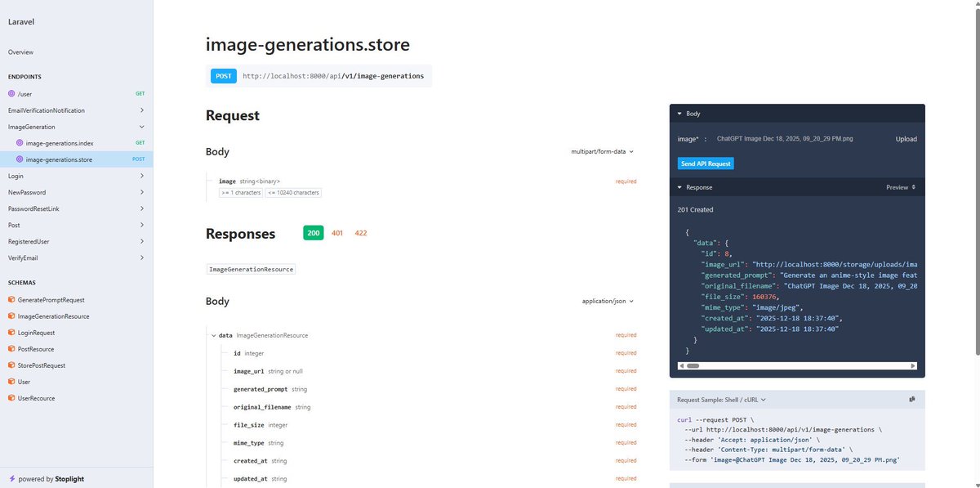Expand the PasswordResetLink endpoint group
Viewport: 980px width, 488px height.
(x=142, y=208)
